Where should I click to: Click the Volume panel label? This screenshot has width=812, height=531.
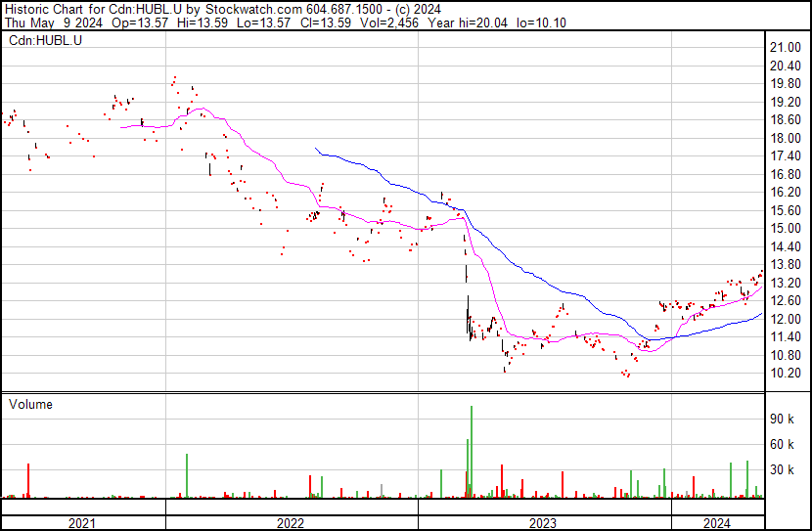[30, 404]
